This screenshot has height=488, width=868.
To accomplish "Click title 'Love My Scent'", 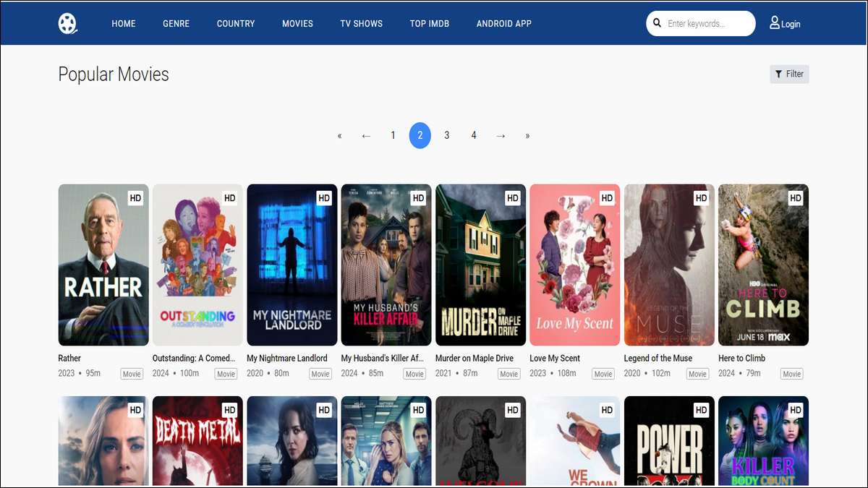I will click(555, 358).
